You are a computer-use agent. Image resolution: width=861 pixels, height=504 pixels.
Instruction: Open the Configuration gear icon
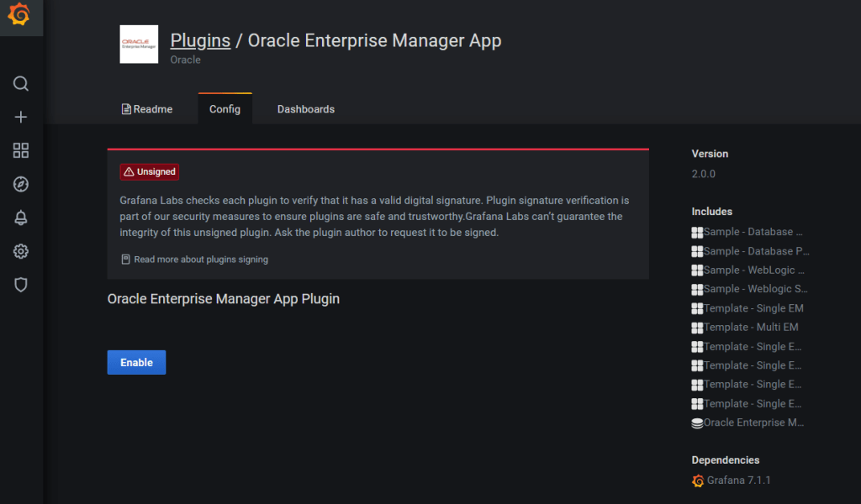21,251
